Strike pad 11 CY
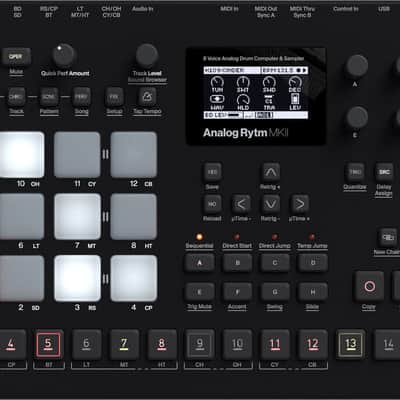This screenshot has height=400, width=400. tap(77, 155)
